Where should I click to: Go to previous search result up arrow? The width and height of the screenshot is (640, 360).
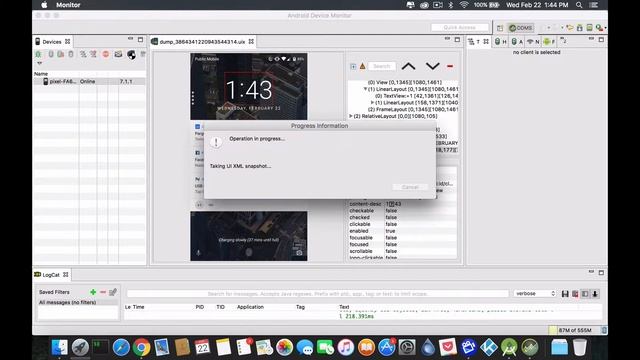(x=409, y=66)
